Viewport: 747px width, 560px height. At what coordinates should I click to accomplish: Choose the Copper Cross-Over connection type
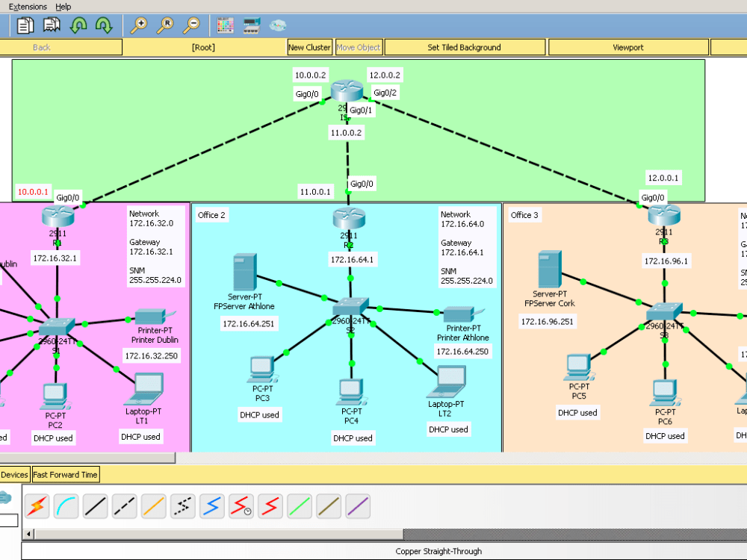coord(123,505)
